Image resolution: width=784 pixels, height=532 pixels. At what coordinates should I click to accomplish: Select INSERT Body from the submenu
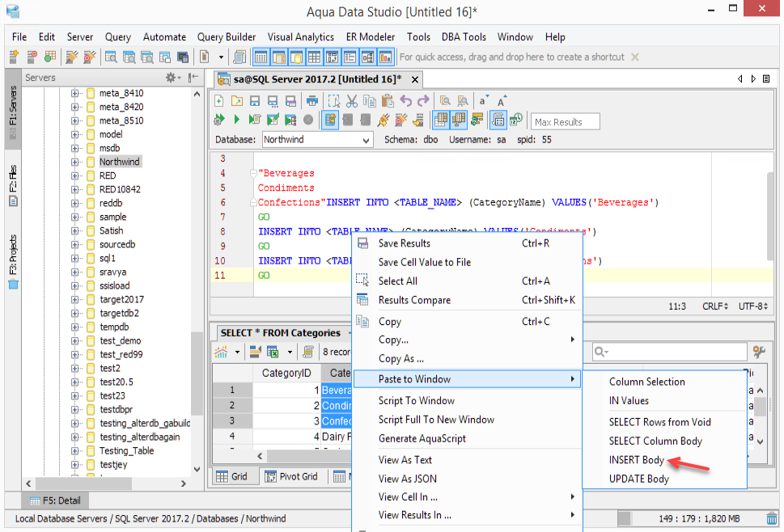(x=636, y=460)
